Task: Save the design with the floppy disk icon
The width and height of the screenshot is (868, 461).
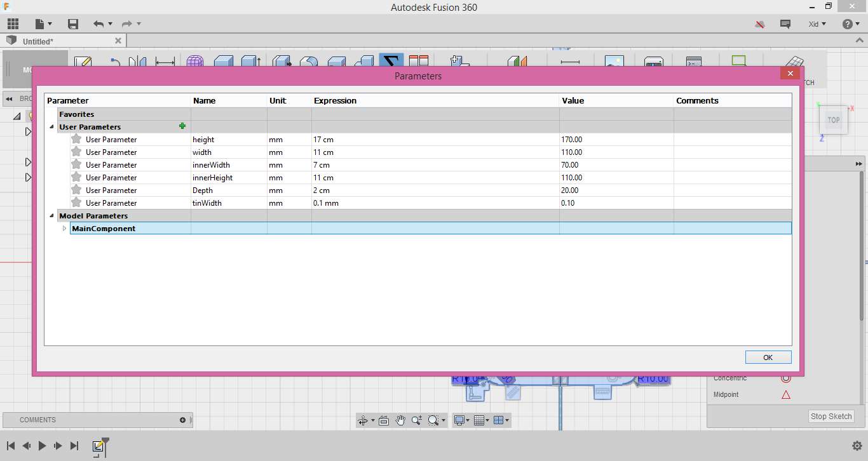Action: tap(73, 24)
